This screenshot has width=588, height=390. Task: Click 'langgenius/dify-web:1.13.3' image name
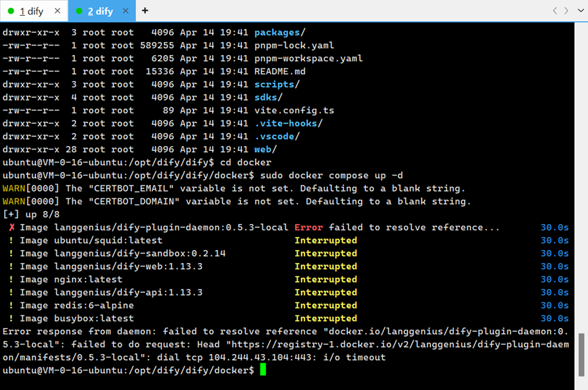[128, 266]
